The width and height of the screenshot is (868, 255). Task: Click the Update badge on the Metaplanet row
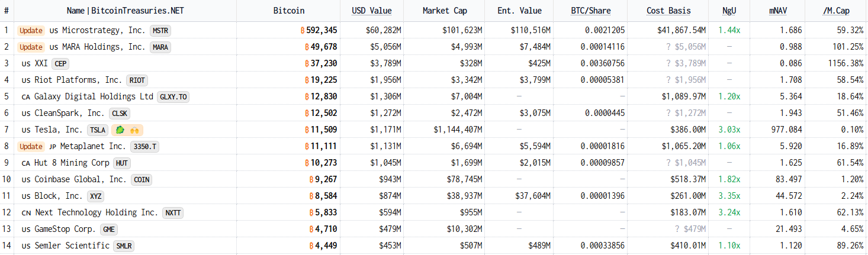tap(31, 146)
